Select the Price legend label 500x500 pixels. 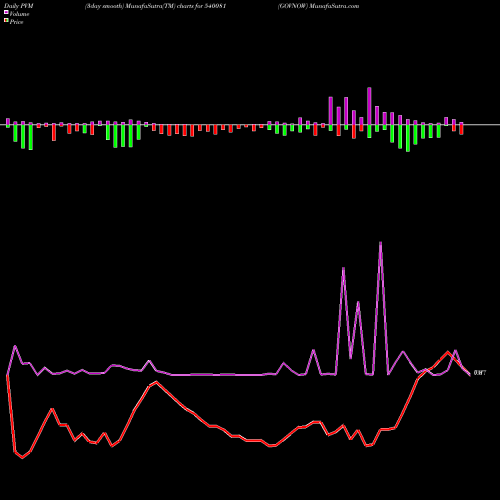click(16, 22)
